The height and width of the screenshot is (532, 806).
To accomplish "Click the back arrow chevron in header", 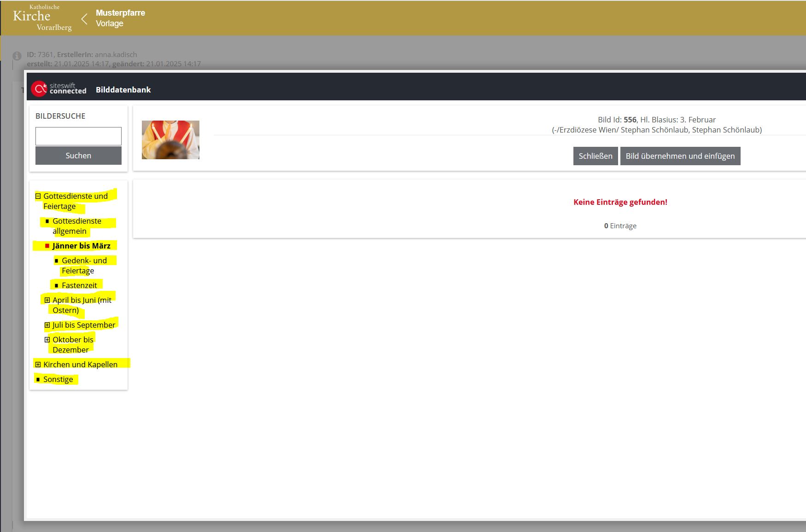I will point(84,19).
